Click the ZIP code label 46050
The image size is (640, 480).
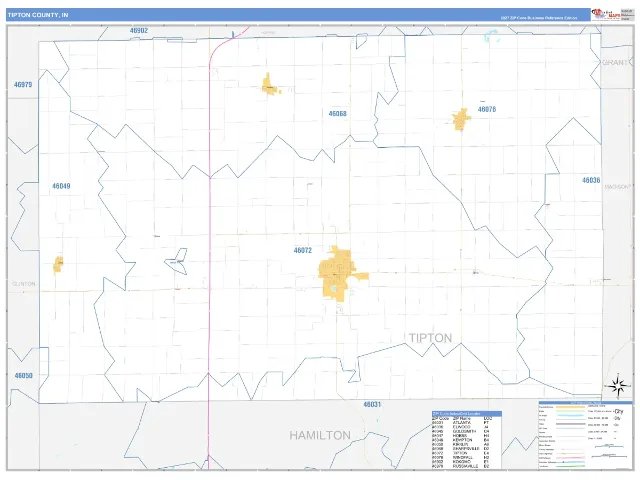point(23,376)
